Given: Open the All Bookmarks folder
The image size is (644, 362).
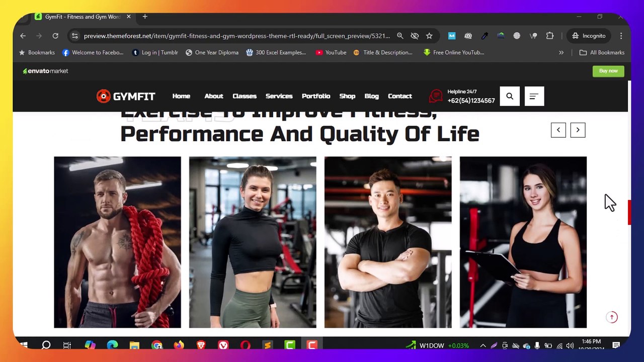Looking at the screenshot, I should [602, 52].
